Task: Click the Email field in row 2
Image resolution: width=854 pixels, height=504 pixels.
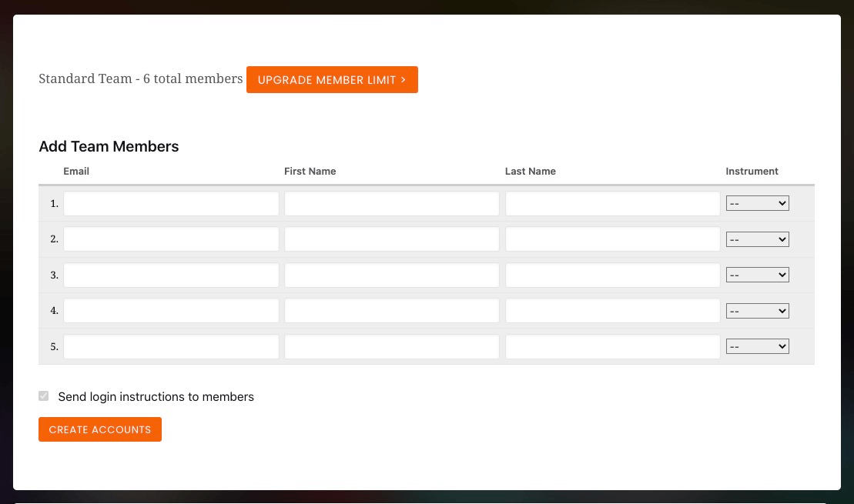Action: [171, 239]
